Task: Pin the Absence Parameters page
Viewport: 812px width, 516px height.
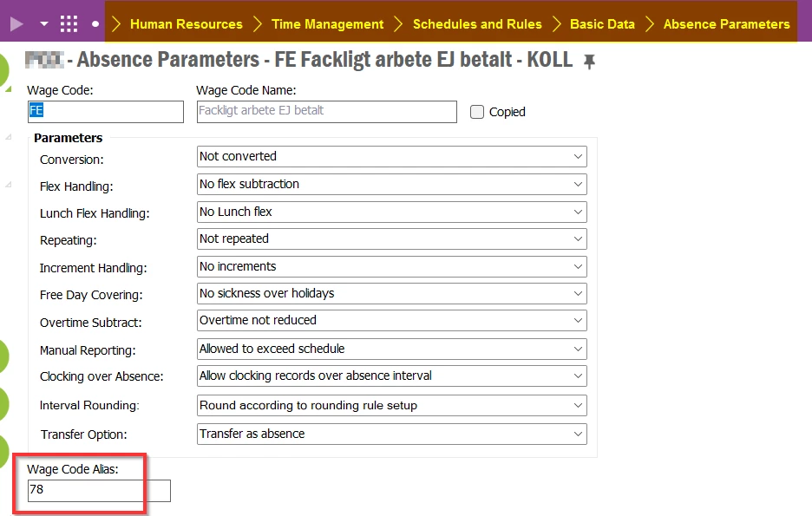Action: pos(589,62)
